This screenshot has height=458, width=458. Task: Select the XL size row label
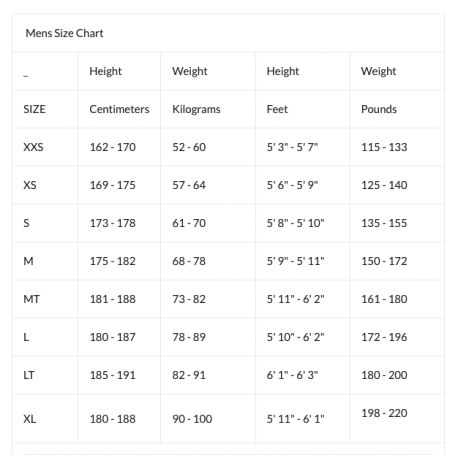point(30,419)
